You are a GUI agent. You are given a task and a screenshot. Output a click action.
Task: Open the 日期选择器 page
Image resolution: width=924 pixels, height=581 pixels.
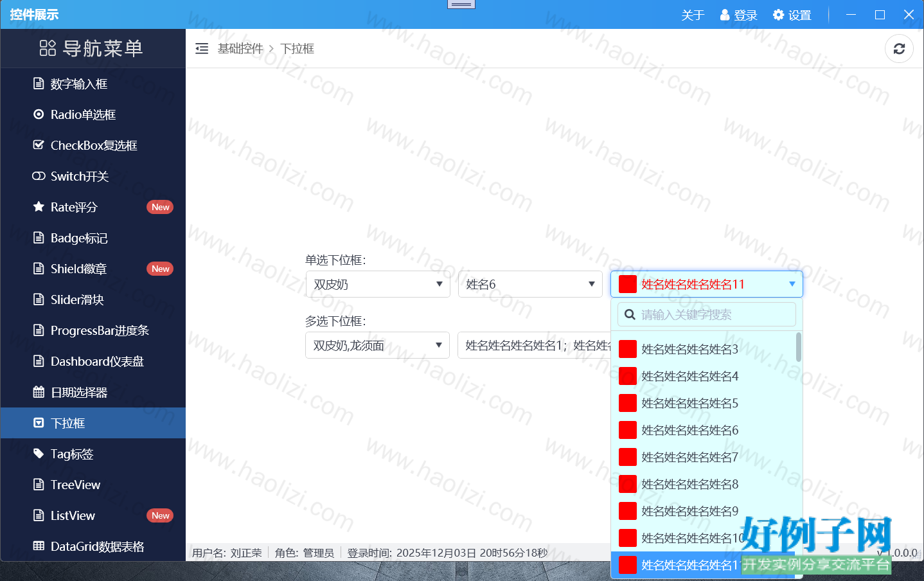pos(93,392)
